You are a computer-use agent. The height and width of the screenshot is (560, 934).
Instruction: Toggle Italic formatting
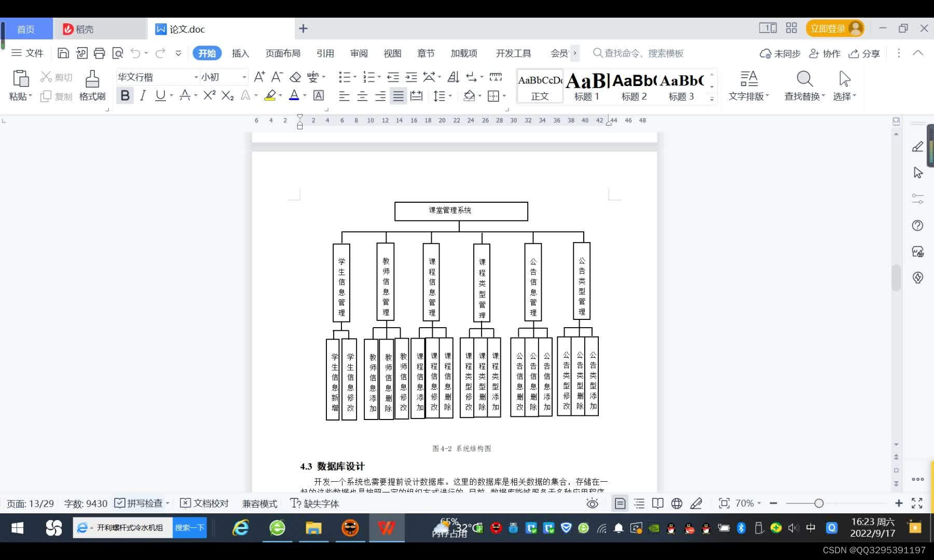click(x=143, y=95)
